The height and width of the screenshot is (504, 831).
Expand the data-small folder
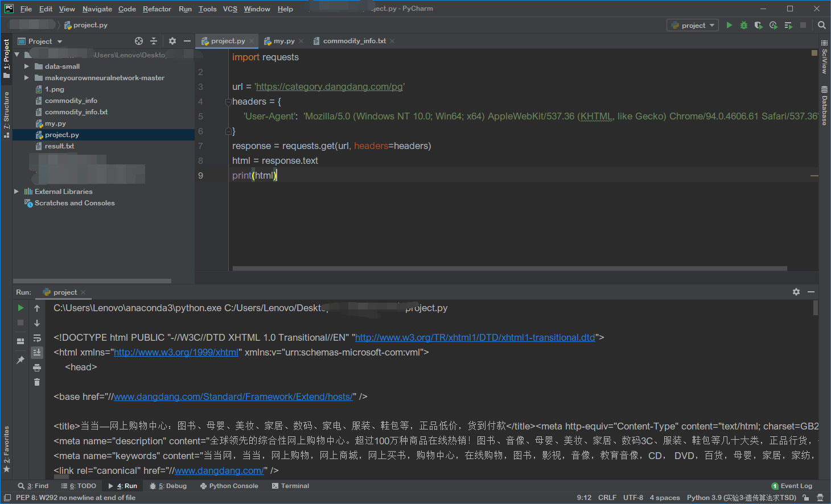pos(26,66)
